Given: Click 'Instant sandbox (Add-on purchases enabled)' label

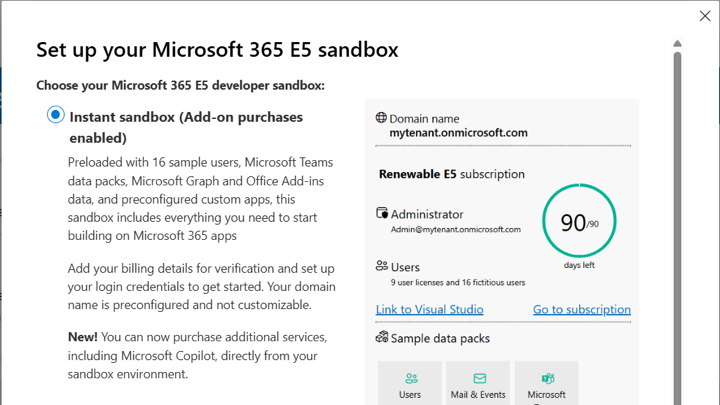Looking at the screenshot, I should pyautogui.click(x=186, y=127).
